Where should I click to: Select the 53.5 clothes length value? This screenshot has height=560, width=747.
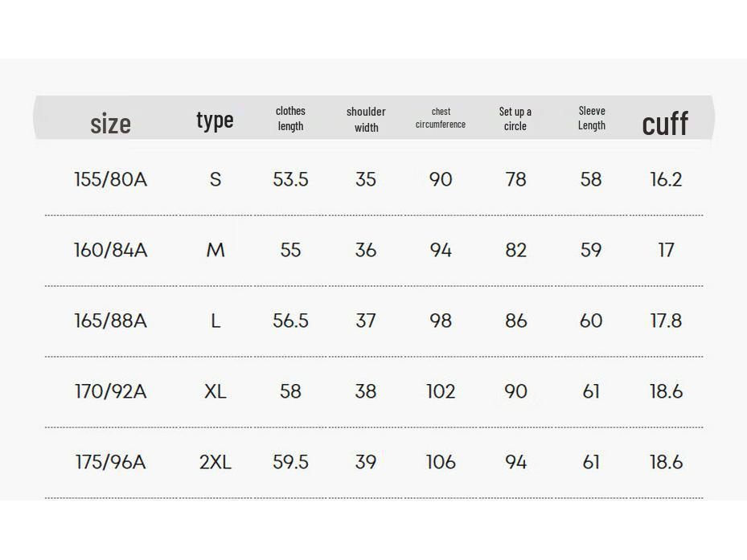[x=290, y=179]
